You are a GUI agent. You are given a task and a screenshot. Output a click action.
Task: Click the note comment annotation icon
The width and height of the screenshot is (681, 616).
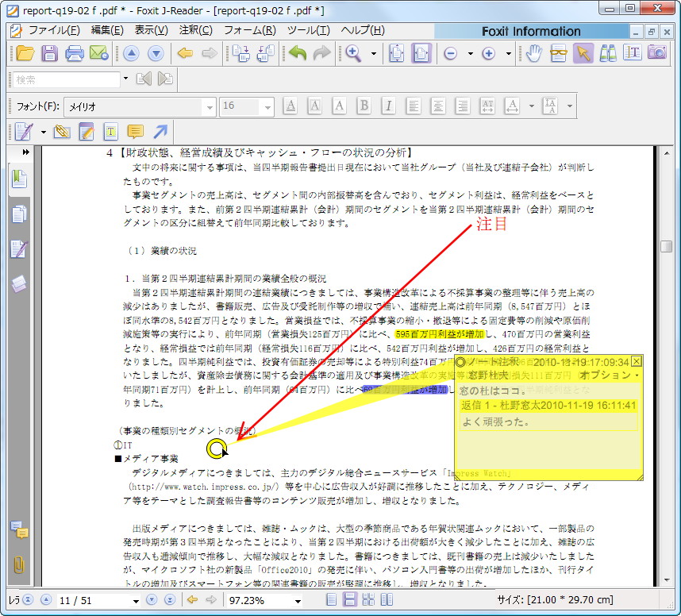click(x=135, y=131)
